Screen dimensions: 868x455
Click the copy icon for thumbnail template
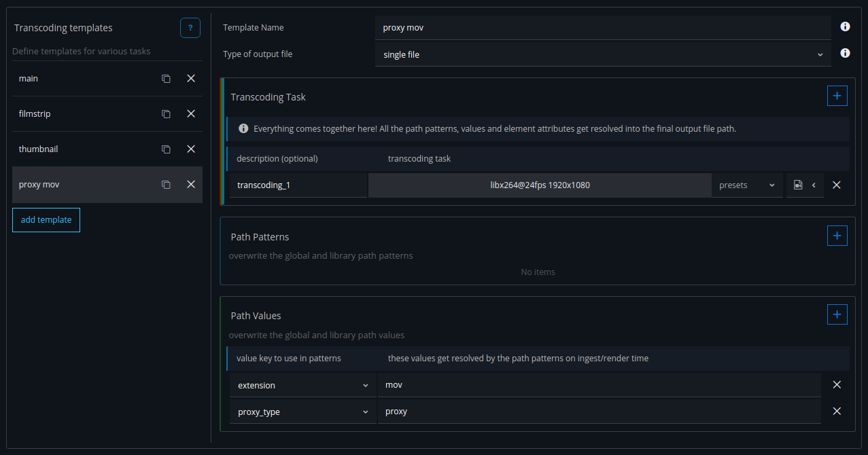coord(166,149)
